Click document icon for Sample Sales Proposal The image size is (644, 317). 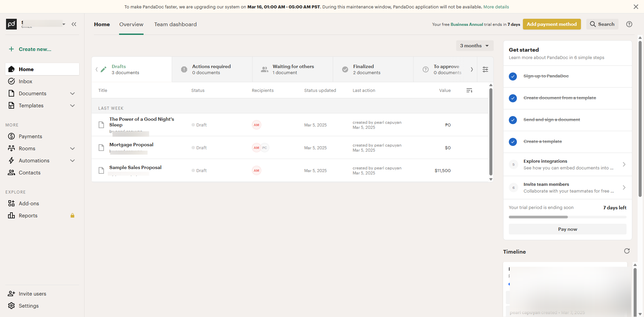(x=101, y=170)
